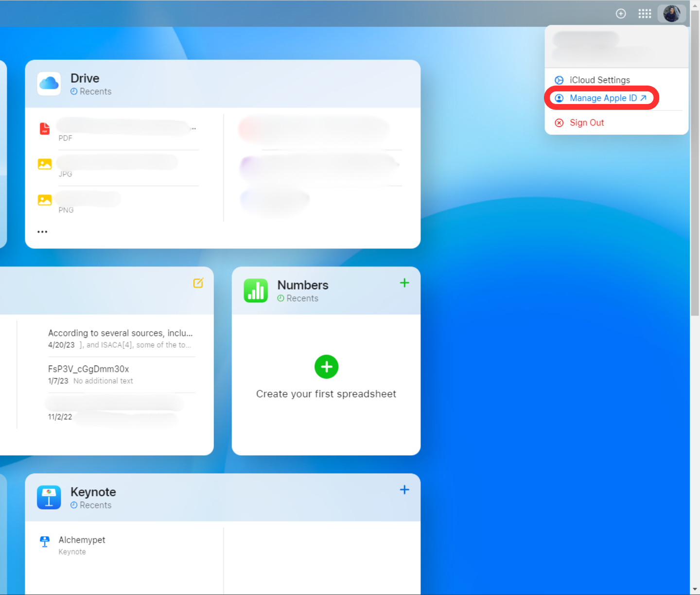The image size is (700, 595).
Task: Open the Numbers tile title
Action: [303, 285]
